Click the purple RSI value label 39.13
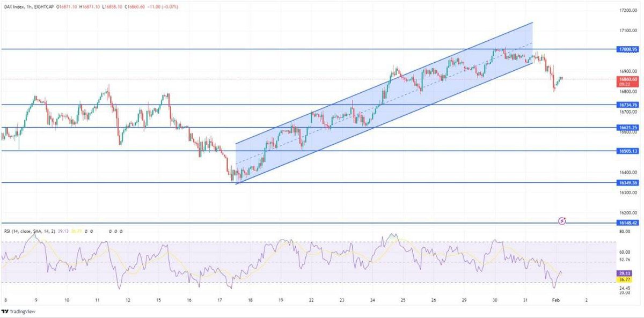 [x=623, y=272]
